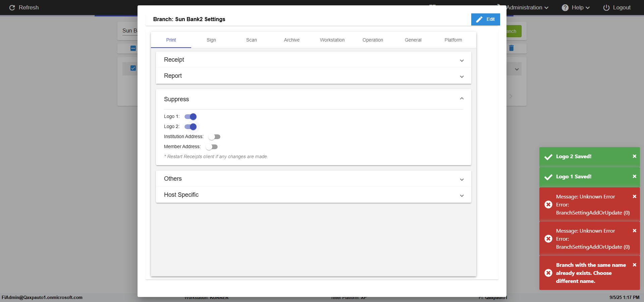The height and width of the screenshot is (302, 644).
Task: Dismiss the Logo 1 Saved notification
Action: tap(634, 176)
